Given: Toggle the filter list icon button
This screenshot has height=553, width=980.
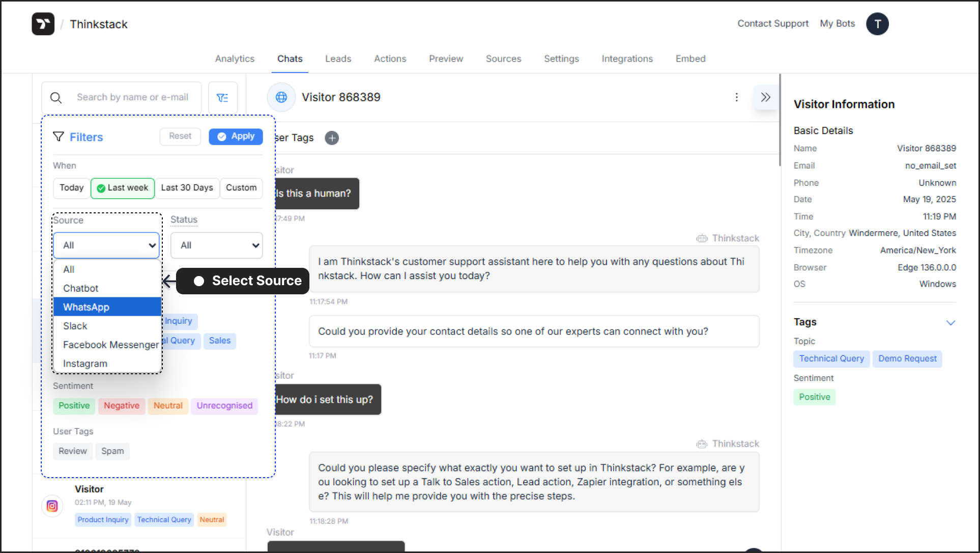Looking at the screenshot, I should pos(222,98).
